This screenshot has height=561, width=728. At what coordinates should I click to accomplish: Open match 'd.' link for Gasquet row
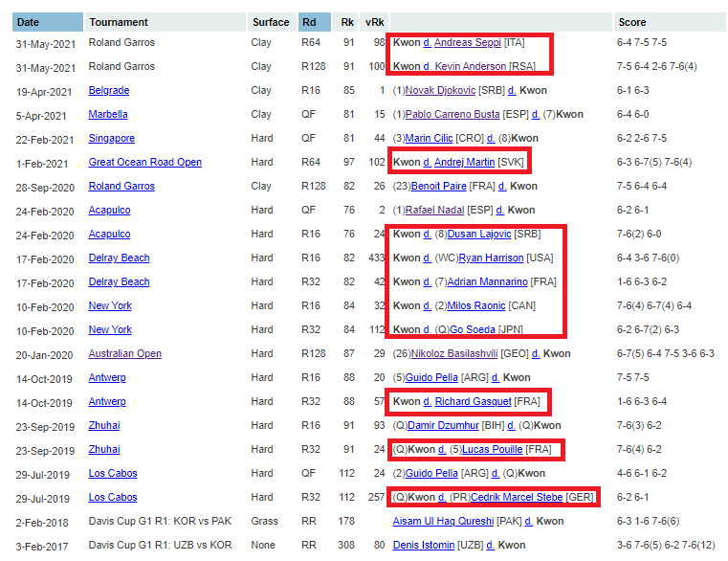point(428,401)
